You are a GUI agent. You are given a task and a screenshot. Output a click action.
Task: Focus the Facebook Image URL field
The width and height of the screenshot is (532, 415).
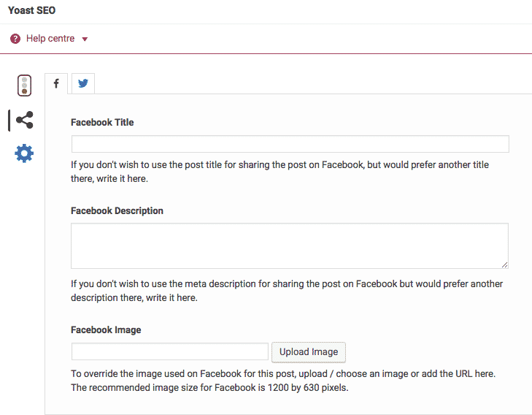(169, 351)
